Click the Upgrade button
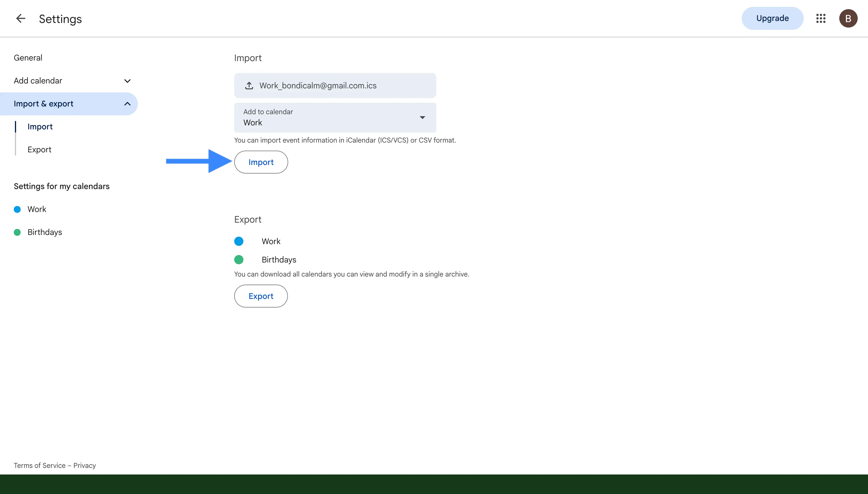This screenshot has width=868, height=494. (x=772, y=18)
